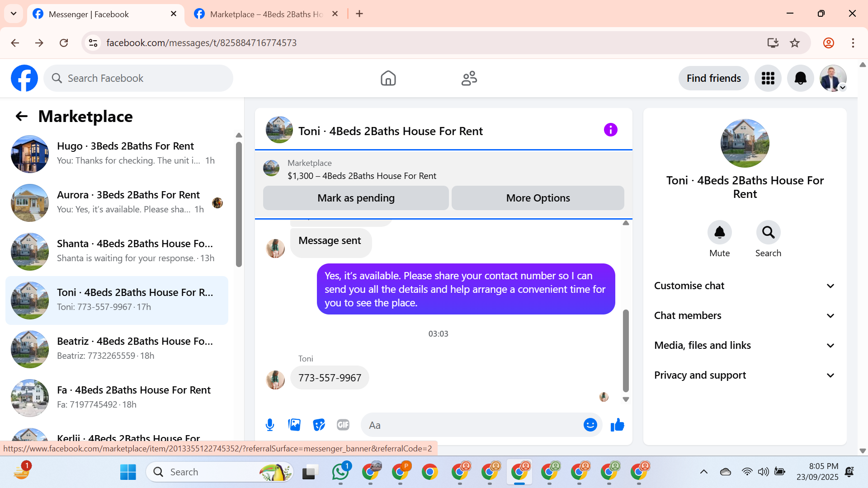Navigate forward in browser

pos(39,43)
